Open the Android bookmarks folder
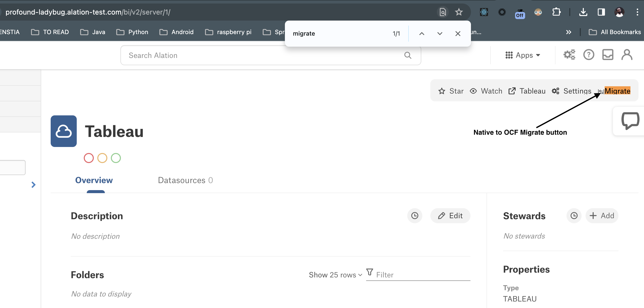This screenshot has width=644, height=308. pos(176,32)
